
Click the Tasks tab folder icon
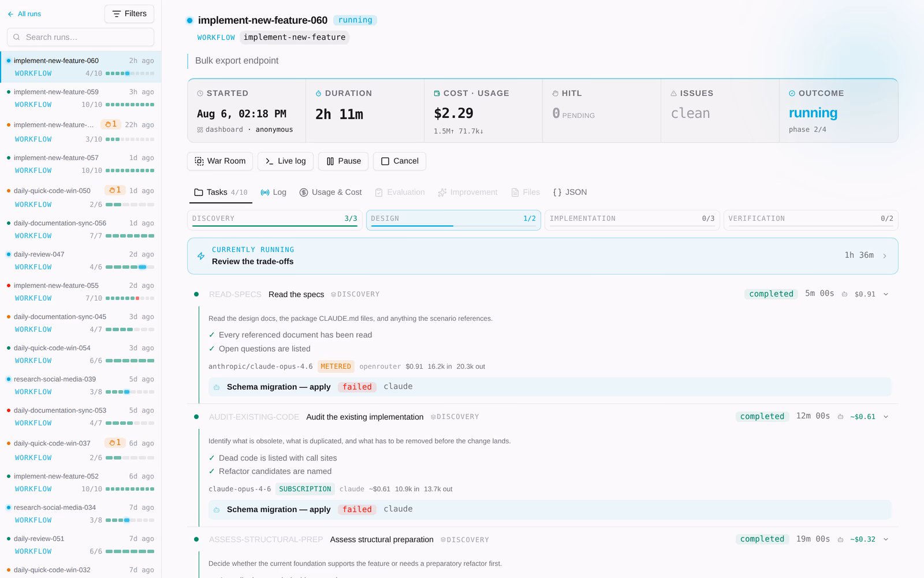click(x=199, y=192)
